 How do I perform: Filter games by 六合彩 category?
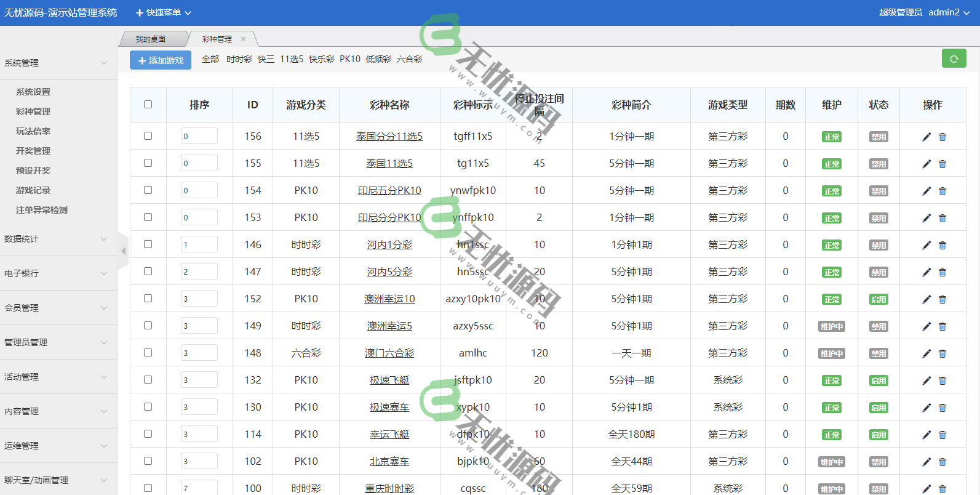pyautogui.click(x=409, y=59)
